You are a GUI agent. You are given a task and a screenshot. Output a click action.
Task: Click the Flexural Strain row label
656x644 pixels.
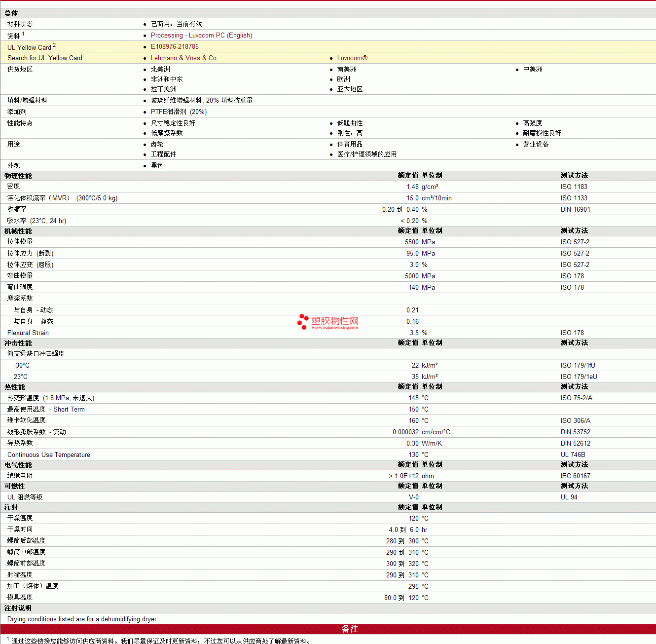[x=28, y=333]
